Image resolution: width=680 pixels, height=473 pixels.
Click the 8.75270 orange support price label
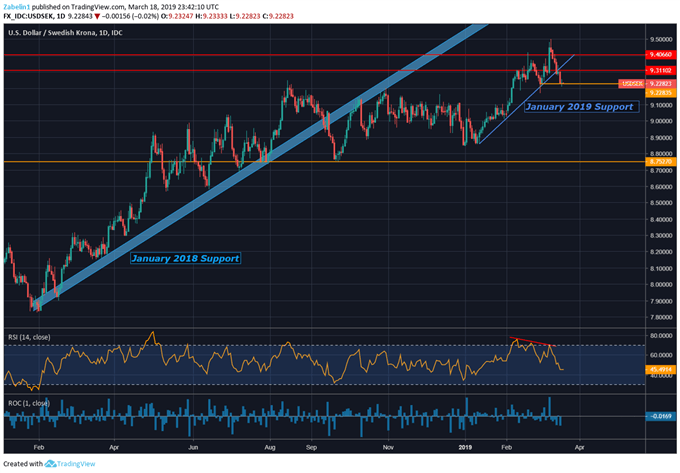[x=660, y=162]
